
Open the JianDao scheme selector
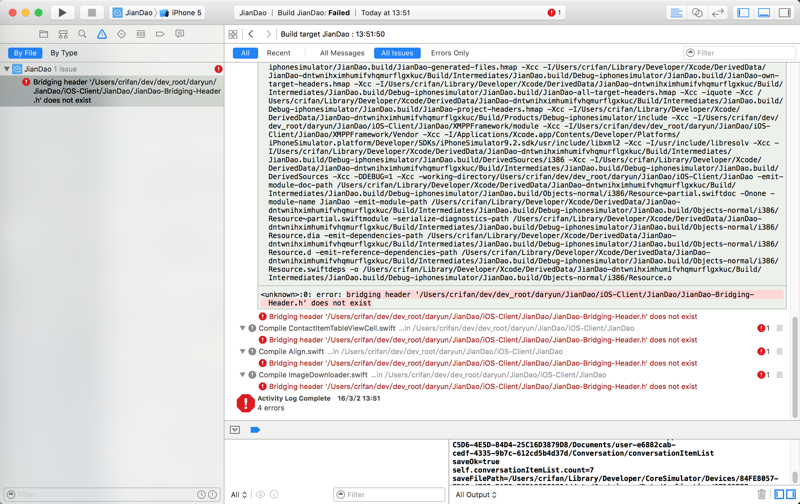click(133, 13)
